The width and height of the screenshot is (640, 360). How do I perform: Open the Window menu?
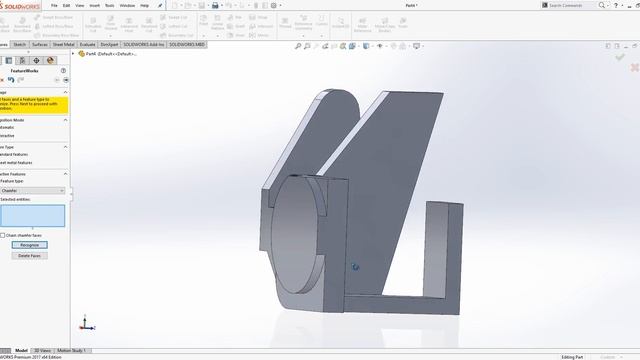click(127, 6)
